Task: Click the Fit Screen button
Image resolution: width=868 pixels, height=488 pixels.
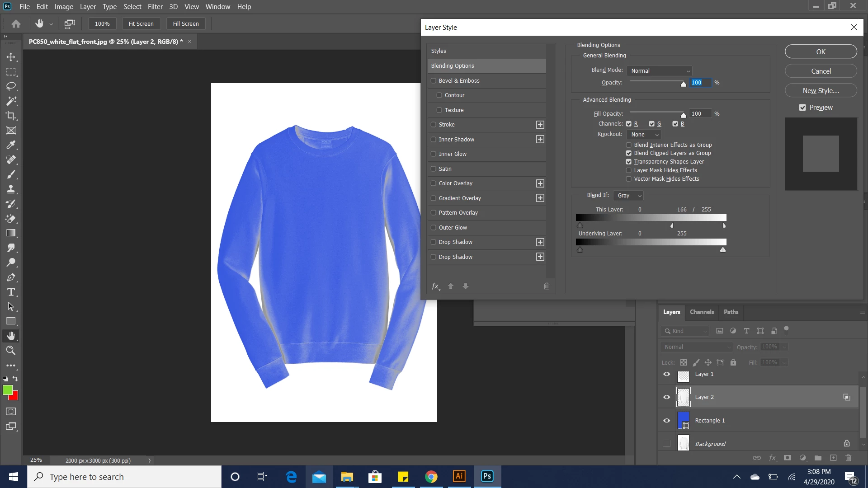Action: tap(141, 24)
